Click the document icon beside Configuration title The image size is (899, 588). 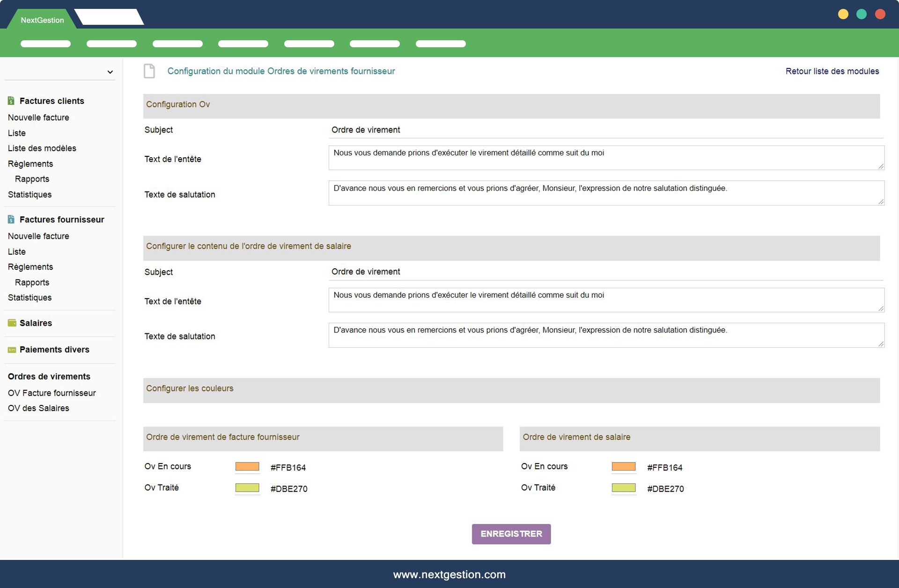click(x=149, y=71)
